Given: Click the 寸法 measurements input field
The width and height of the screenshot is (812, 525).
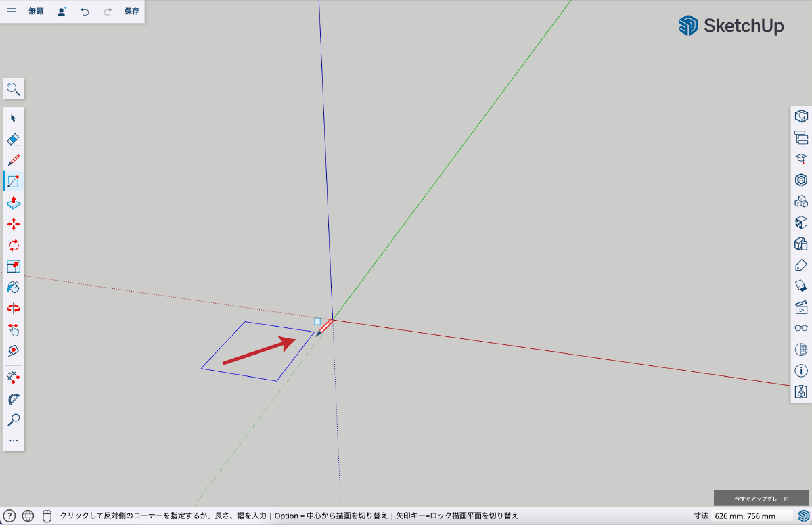Looking at the screenshot, I should (x=751, y=516).
